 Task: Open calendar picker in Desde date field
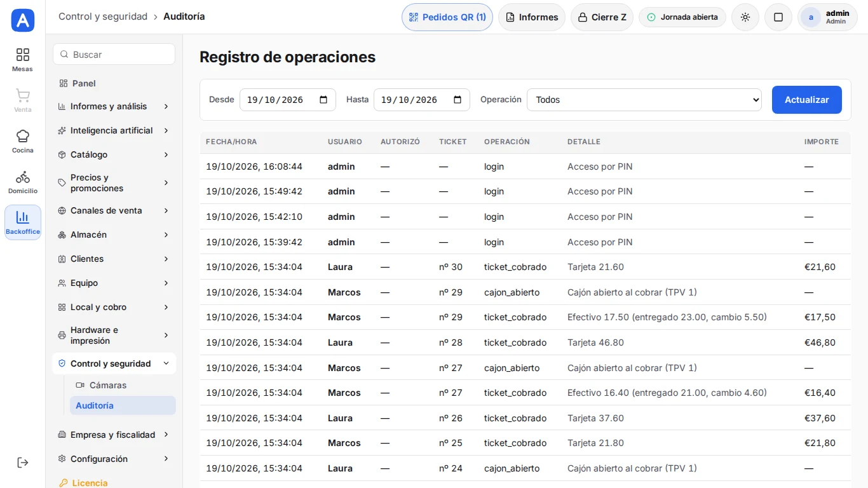click(323, 100)
